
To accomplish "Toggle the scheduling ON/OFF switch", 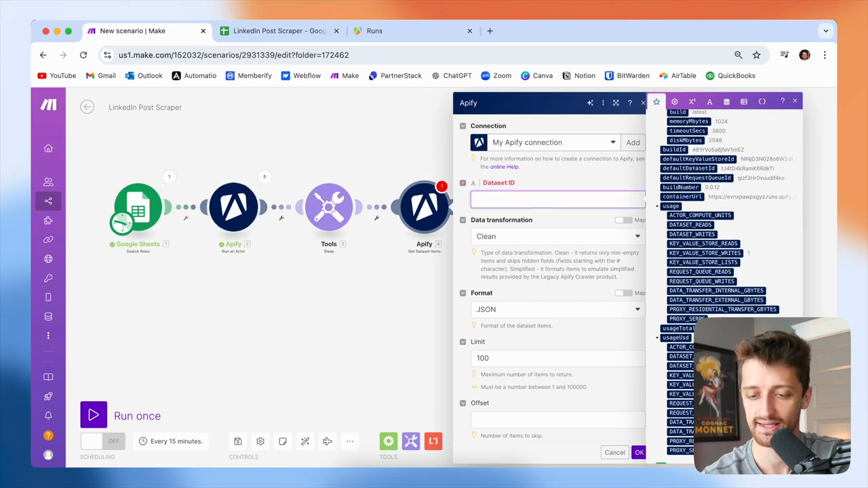I will (102, 441).
